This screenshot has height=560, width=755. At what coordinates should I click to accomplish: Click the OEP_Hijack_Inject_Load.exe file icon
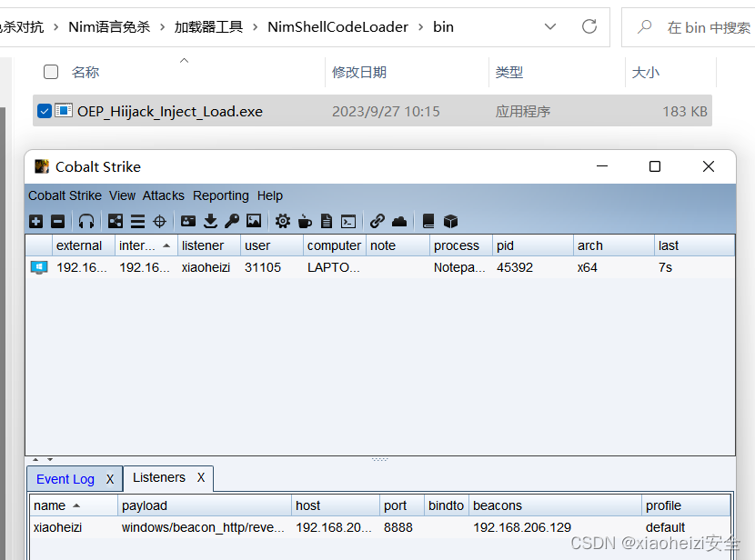(64, 111)
